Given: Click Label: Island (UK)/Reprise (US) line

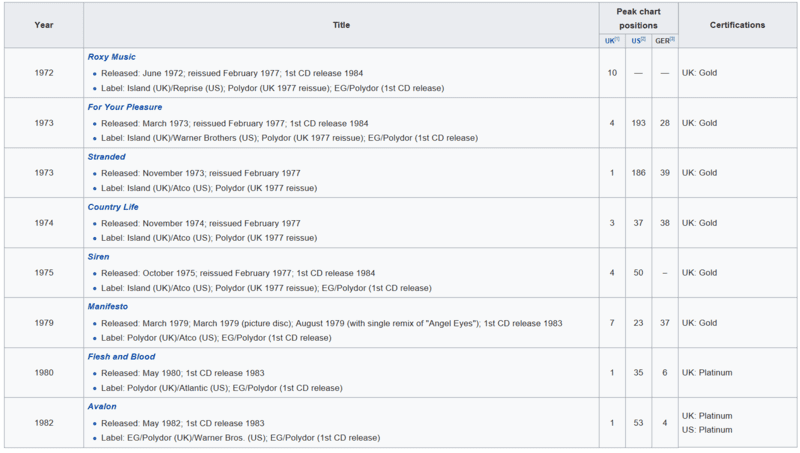Looking at the screenshot, I should (272, 88).
